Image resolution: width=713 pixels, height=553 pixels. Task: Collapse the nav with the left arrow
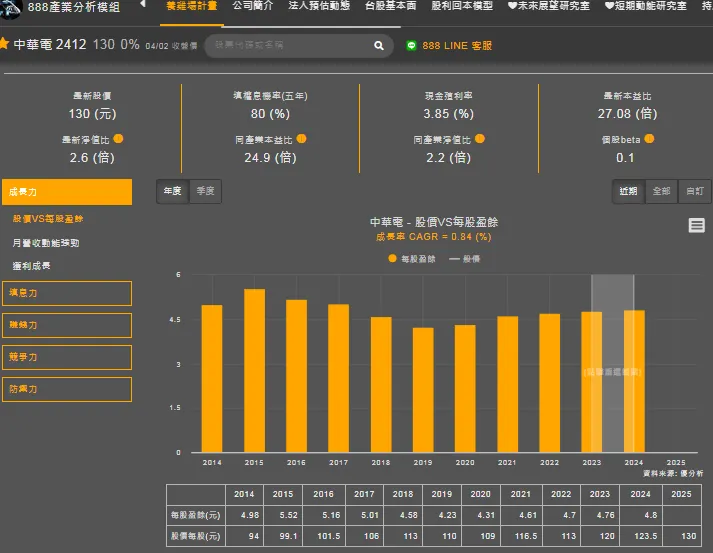coord(143,4)
